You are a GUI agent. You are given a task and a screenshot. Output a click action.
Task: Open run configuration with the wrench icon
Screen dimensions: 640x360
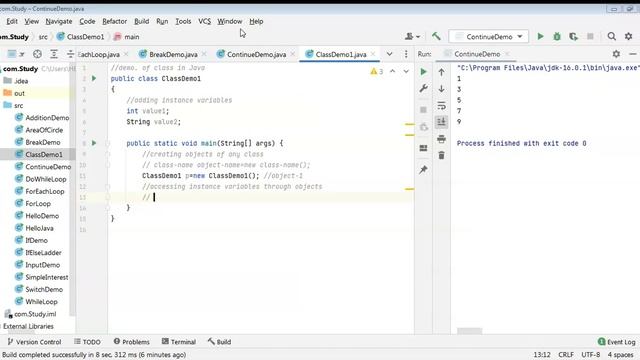423,89
